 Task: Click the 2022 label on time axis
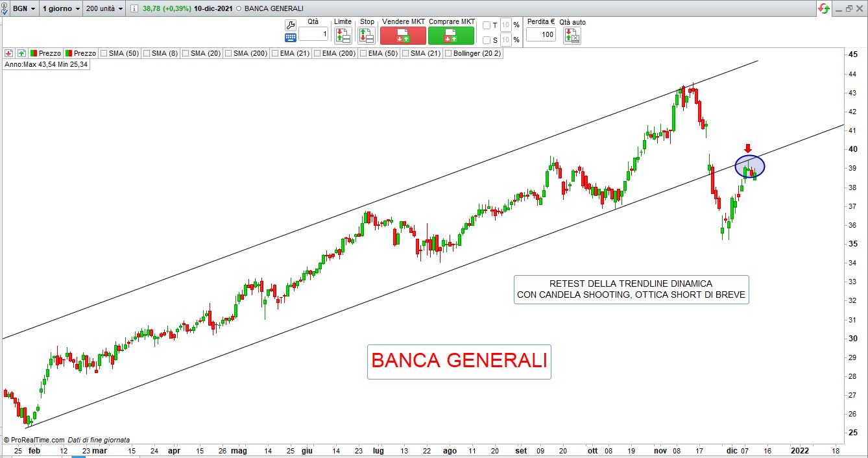coord(799,450)
